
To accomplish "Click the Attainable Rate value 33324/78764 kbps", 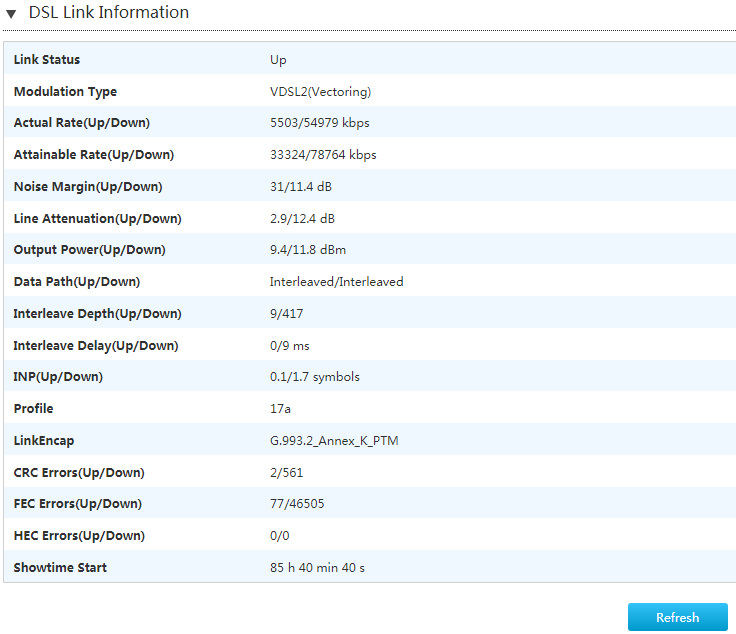I will tap(323, 155).
